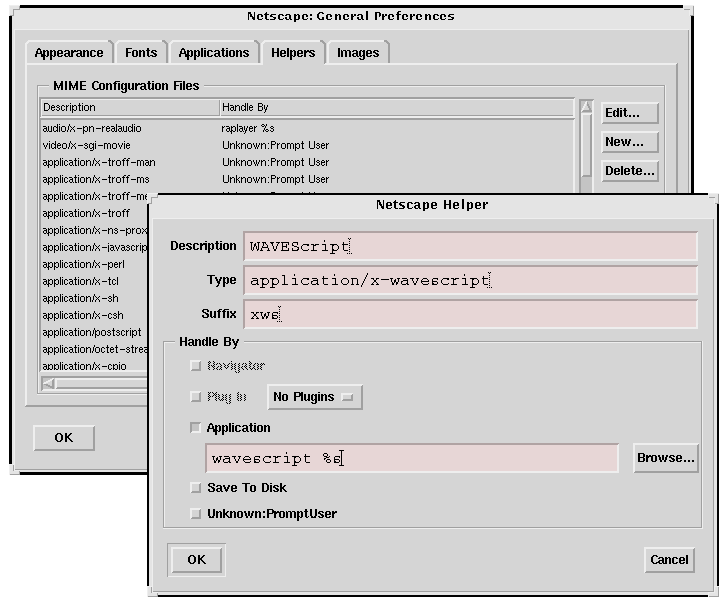
Task: Choose the Save To Disk option
Action: click(196, 488)
